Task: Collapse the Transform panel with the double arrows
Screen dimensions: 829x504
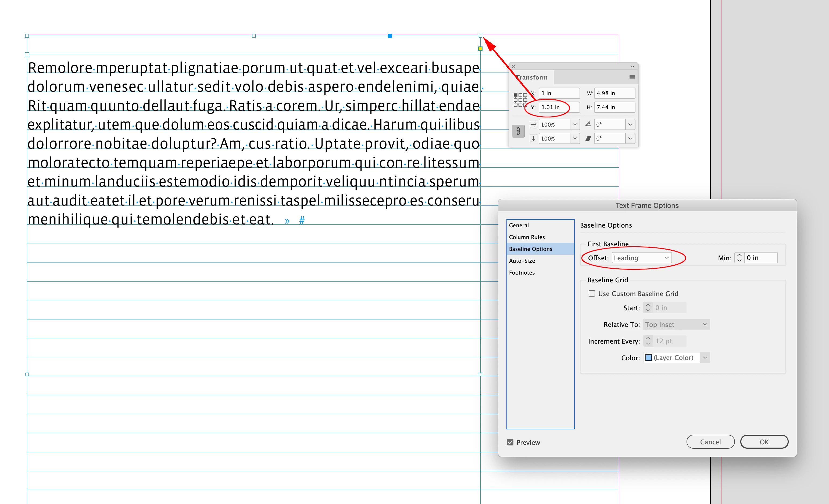Action: coord(633,67)
